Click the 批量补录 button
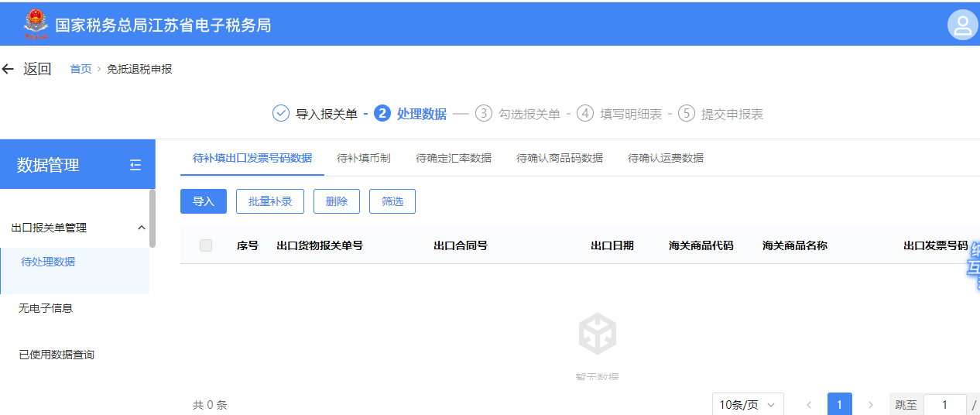This screenshot has height=415, width=980. [x=270, y=201]
